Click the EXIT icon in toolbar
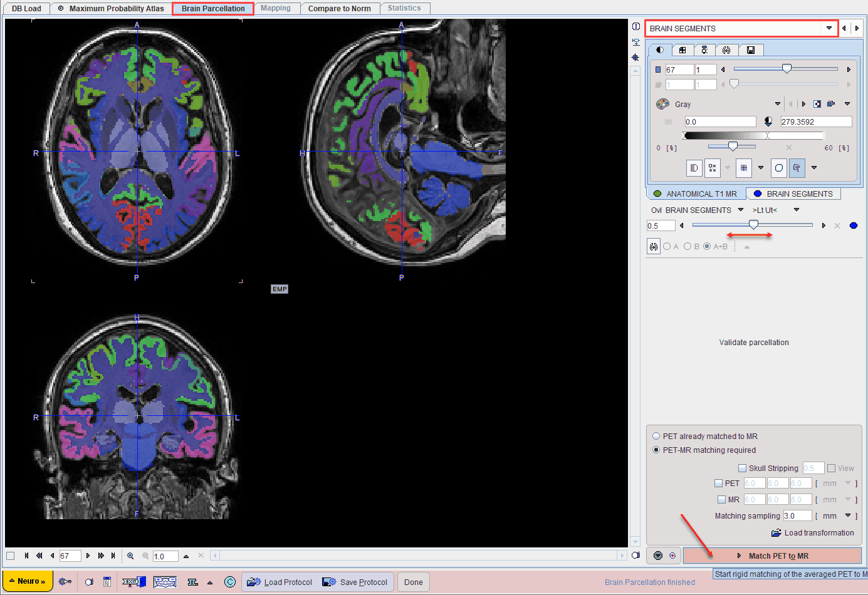 pos(133,582)
